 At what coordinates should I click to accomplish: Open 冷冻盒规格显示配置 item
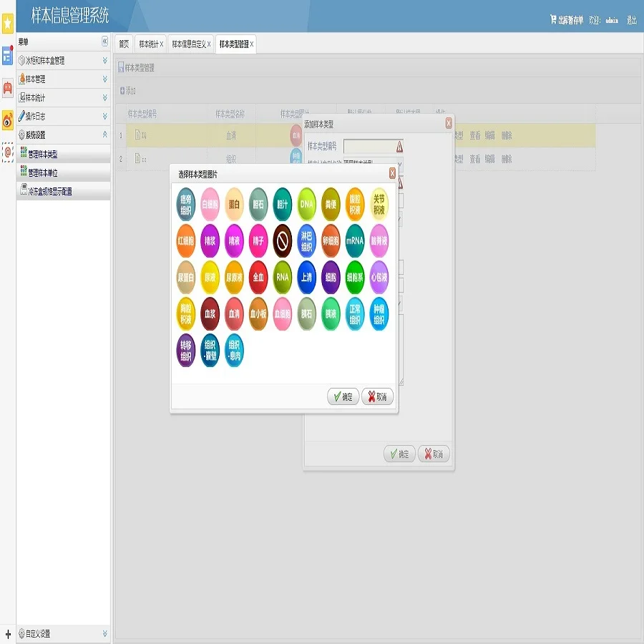click(63, 191)
